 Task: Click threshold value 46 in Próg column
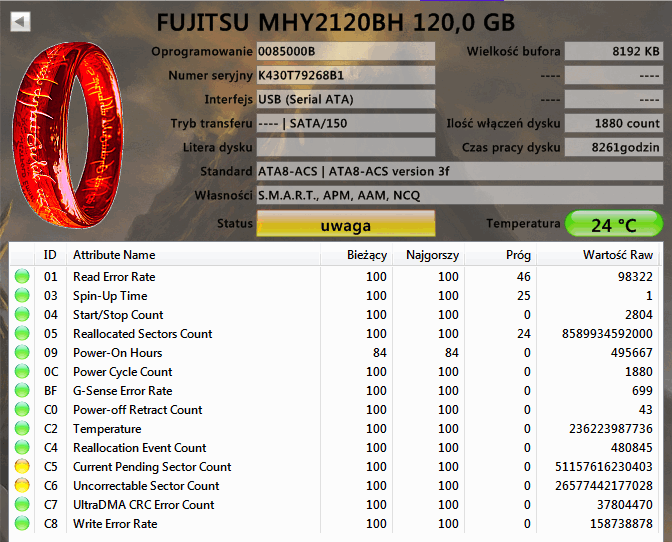click(x=524, y=277)
